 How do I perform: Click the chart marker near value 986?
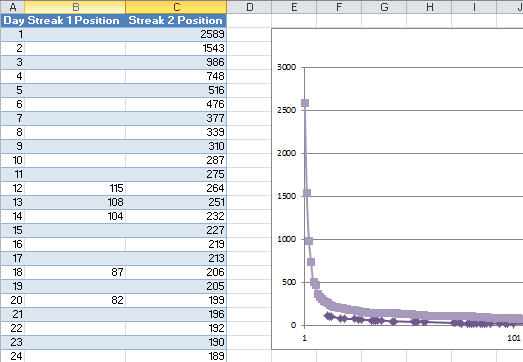pos(309,241)
